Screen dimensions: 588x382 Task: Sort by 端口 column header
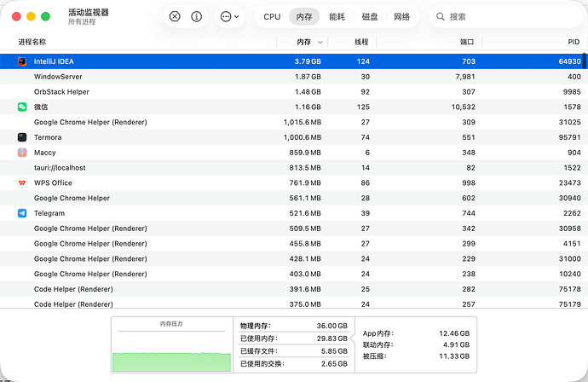[467, 42]
